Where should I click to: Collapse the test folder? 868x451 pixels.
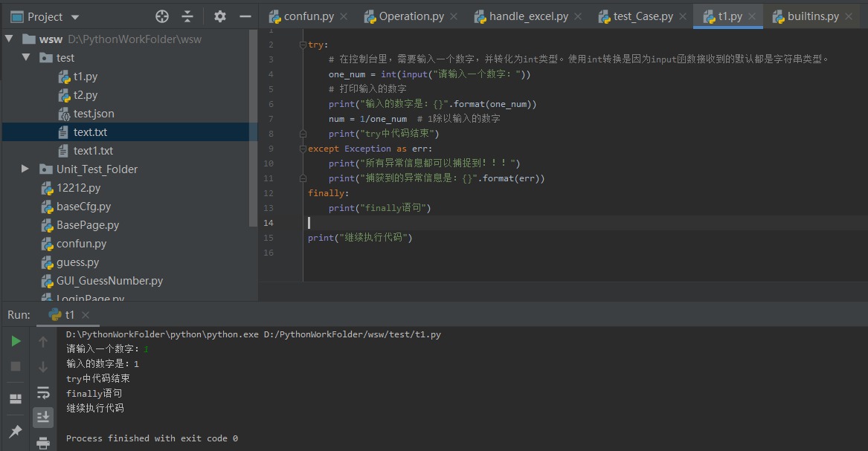25,57
